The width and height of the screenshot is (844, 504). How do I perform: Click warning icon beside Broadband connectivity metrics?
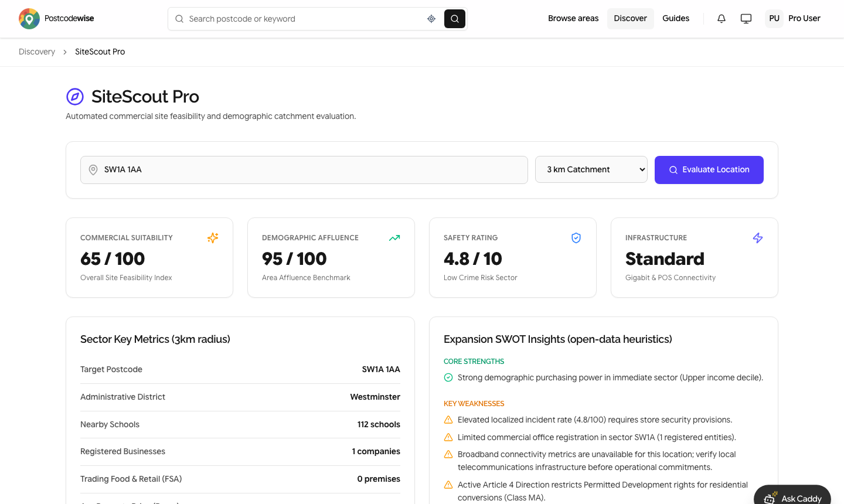(448, 454)
